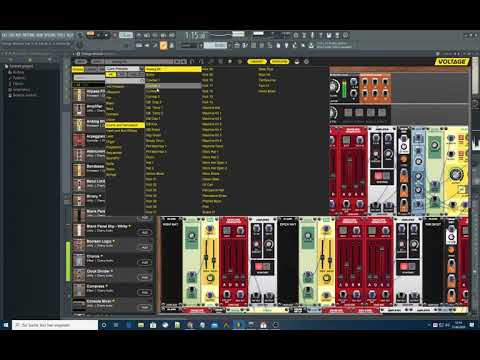Viewport: 480px width, 360px height.
Task: Add the Compress module
Action: (x=145, y=292)
